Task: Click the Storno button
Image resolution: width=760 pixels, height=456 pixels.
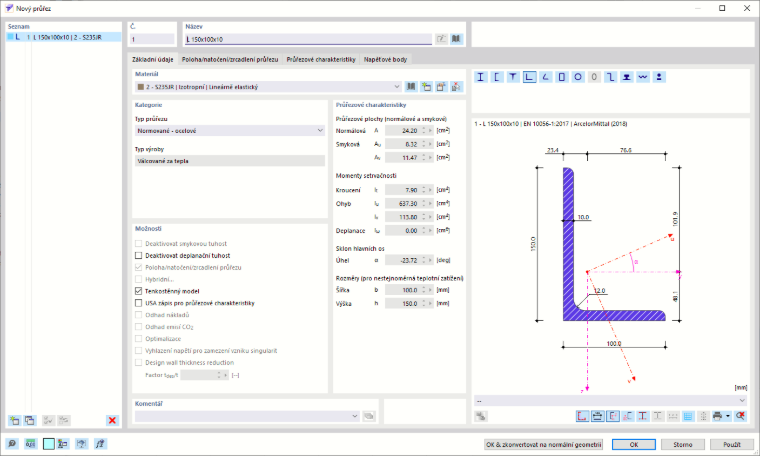Action: 682,444
